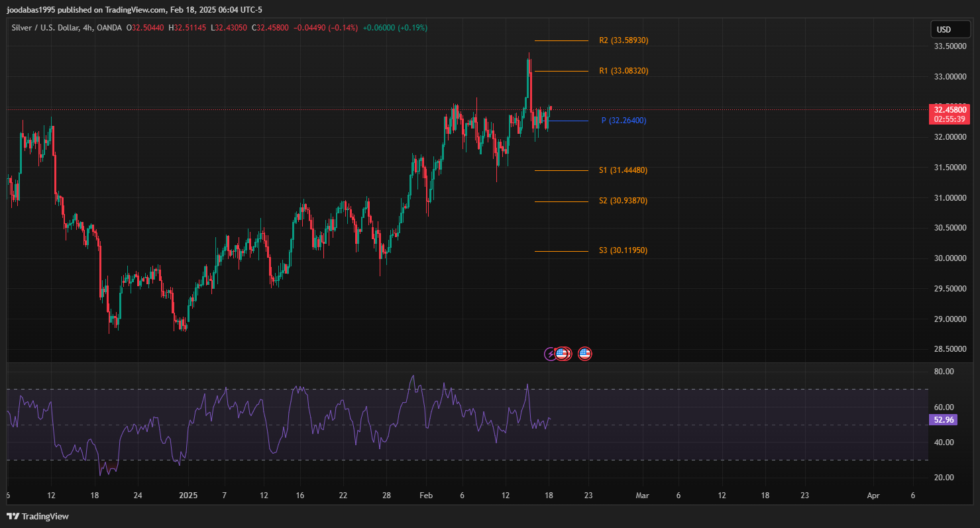The height and width of the screenshot is (528, 980).
Task: Click the blue P (32.26400) pivot label
Action: click(x=624, y=121)
